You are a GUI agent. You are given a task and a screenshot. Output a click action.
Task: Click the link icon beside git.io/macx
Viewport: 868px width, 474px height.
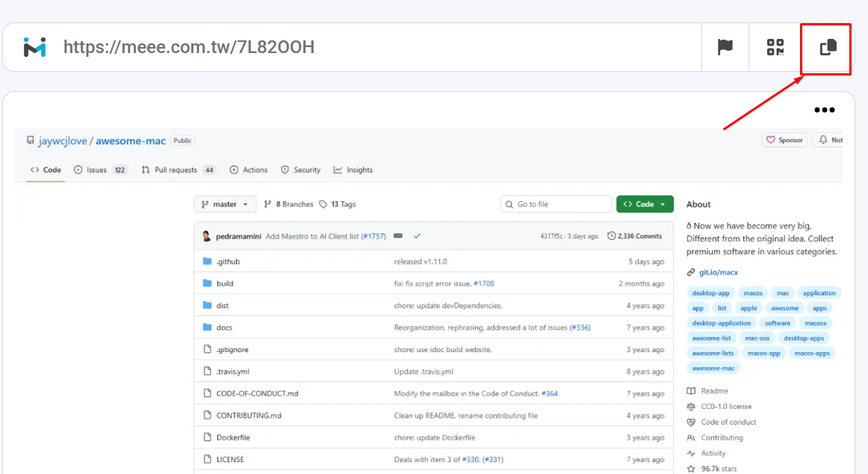691,272
